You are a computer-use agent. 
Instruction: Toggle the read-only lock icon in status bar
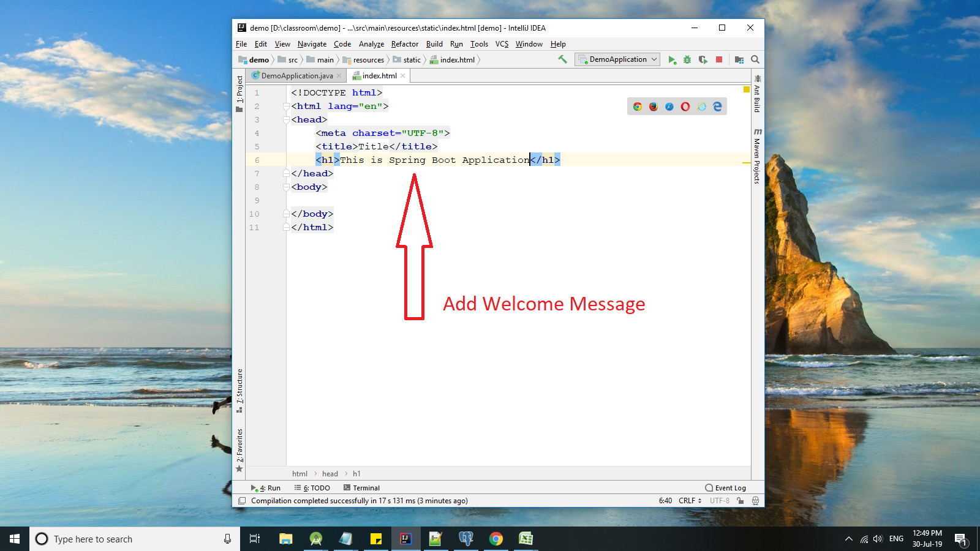click(x=741, y=501)
